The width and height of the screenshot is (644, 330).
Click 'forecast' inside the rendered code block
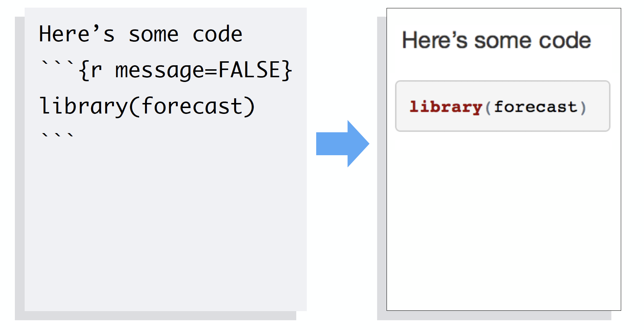(x=535, y=107)
